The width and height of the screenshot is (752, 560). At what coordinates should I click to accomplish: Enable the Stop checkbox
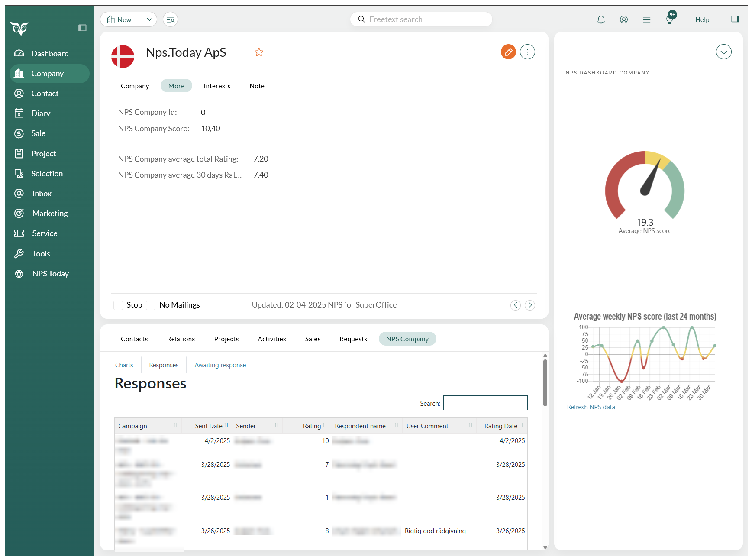click(118, 305)
